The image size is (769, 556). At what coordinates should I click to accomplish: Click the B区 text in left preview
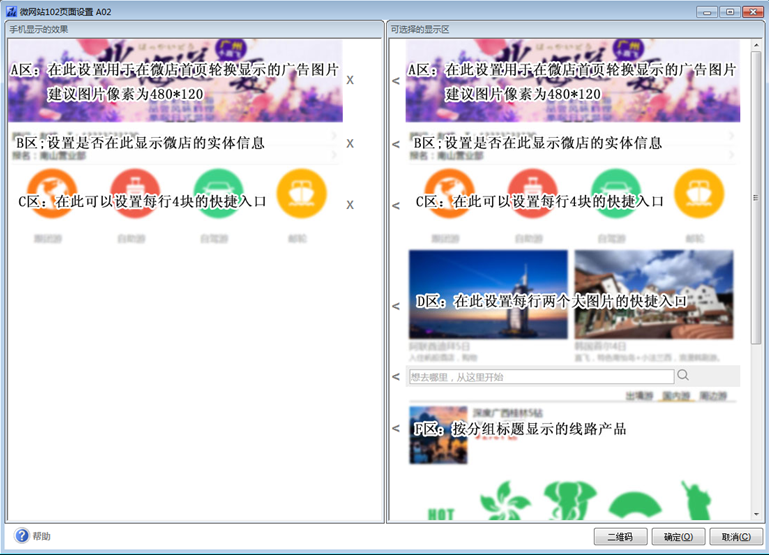[140, 143]
